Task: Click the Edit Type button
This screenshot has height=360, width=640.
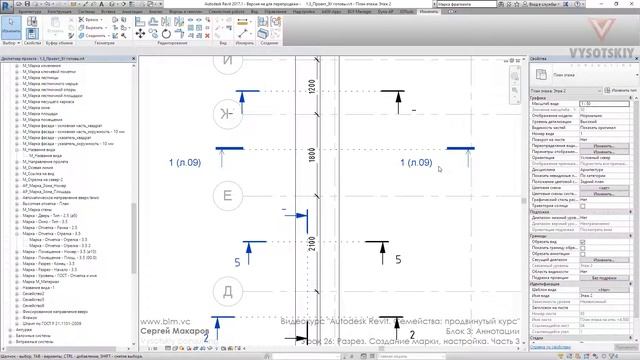Action: 621,91
